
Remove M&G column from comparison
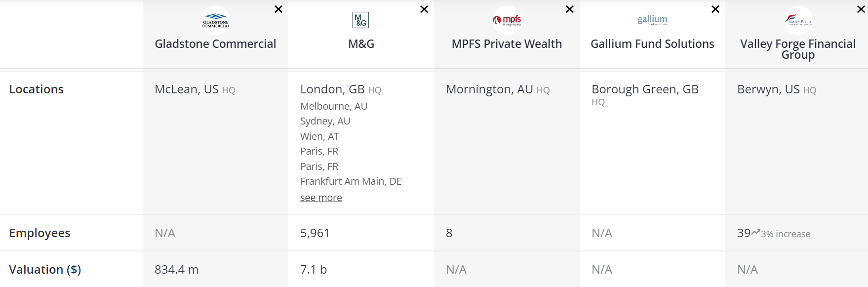pos(424,9)
